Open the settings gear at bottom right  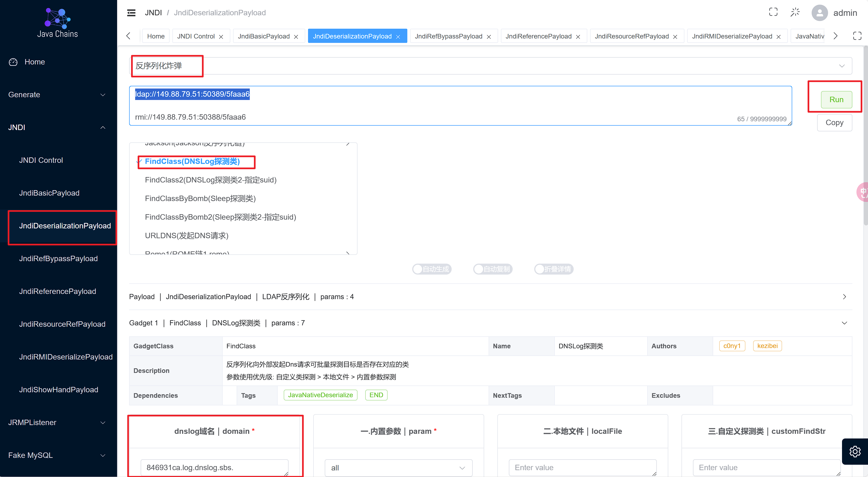click(x=855, y=451)
